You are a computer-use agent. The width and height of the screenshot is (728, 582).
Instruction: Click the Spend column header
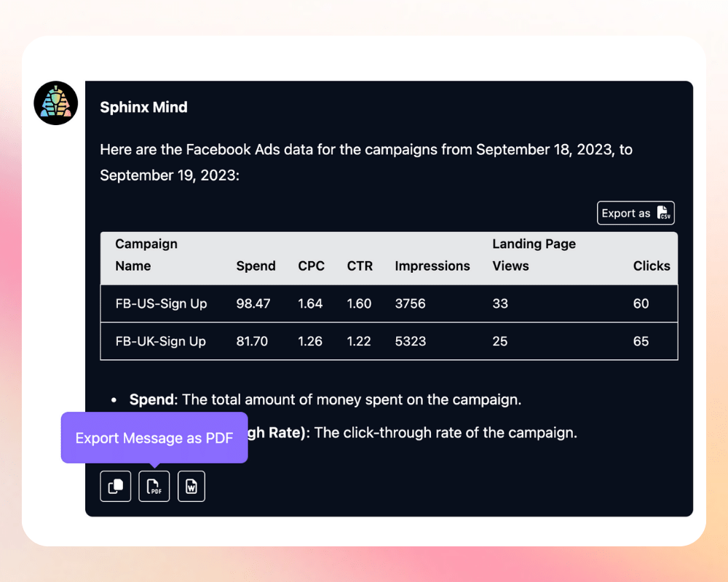coord(256,266)
